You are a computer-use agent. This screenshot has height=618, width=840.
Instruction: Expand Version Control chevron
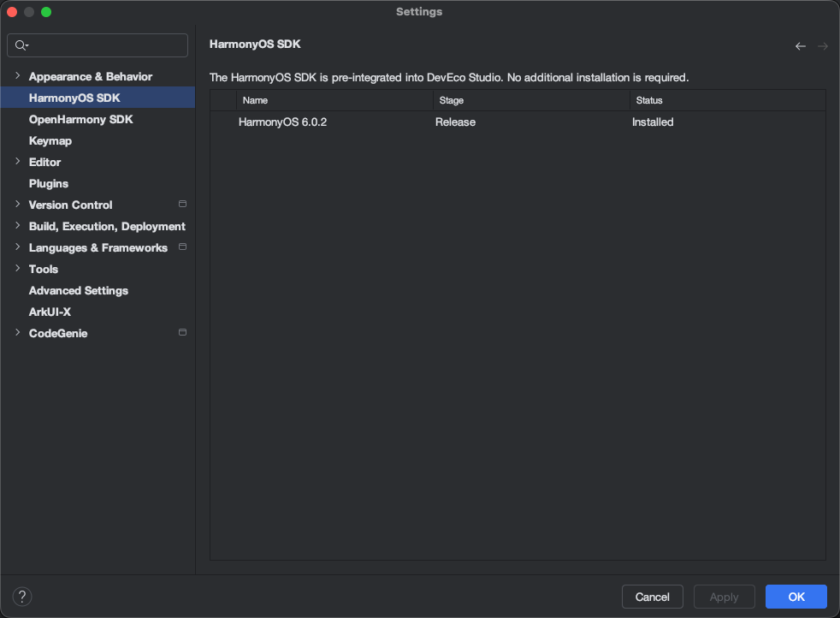[18, 205]
